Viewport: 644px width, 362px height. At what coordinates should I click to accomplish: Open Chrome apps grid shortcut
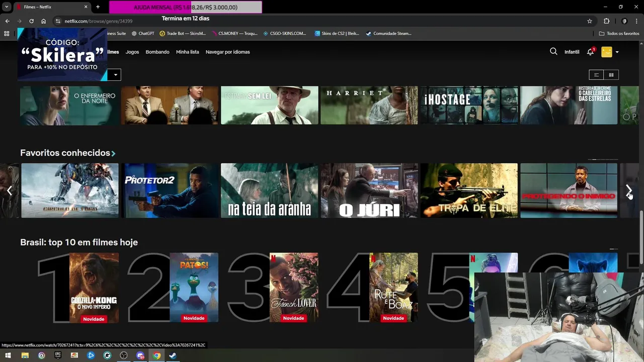pos(7,33)
